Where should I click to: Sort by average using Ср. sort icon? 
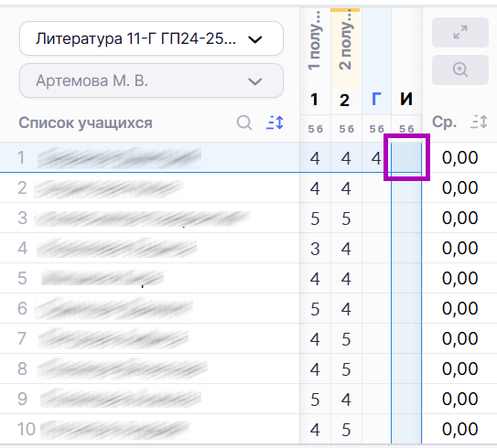coord(479,122)
